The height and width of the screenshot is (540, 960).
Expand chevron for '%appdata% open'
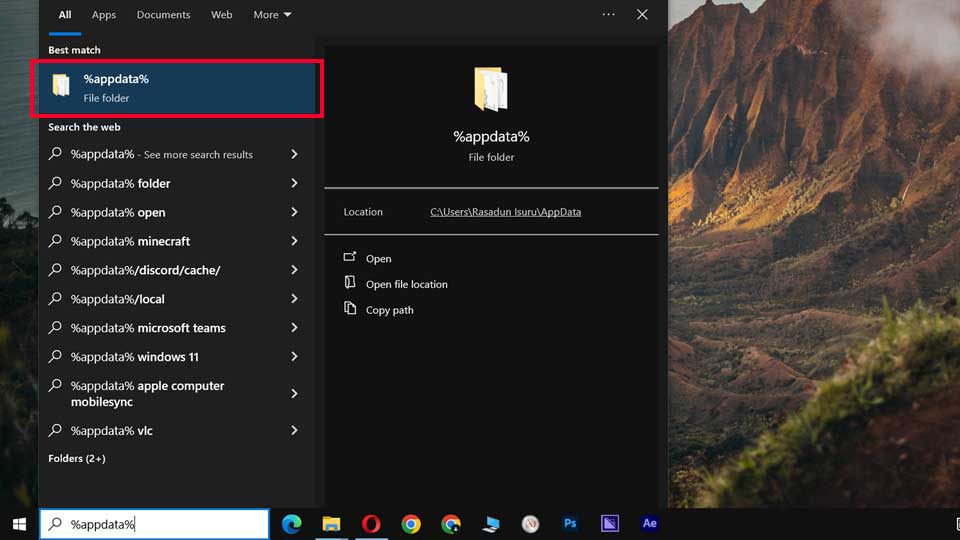click(x=294, y=212)
